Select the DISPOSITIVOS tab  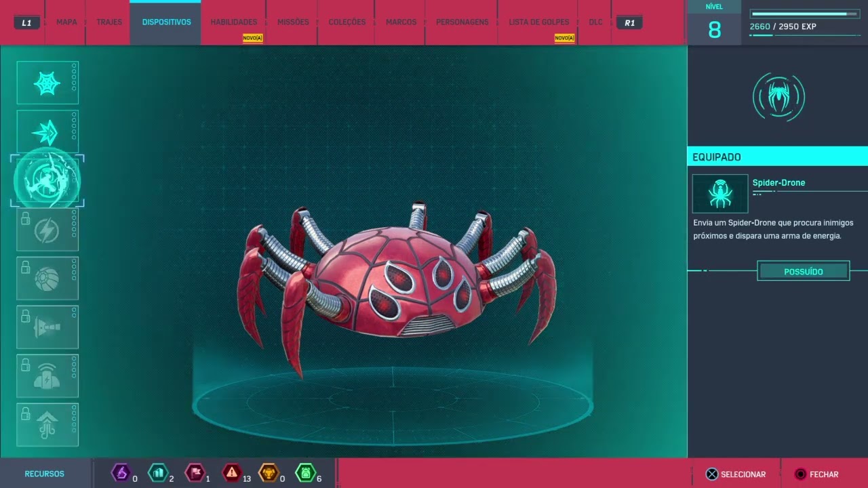coord(166,22)
